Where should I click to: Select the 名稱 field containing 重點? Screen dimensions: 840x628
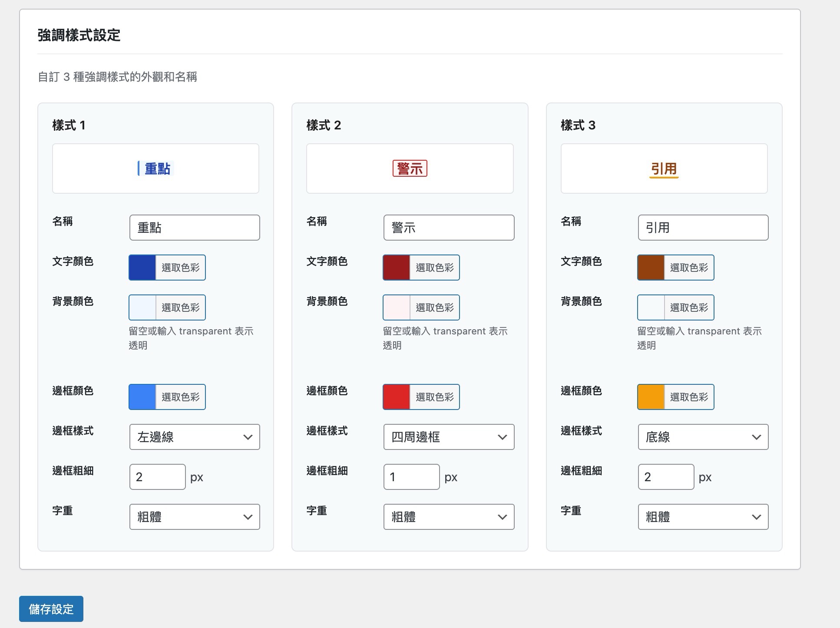(194, 227)
